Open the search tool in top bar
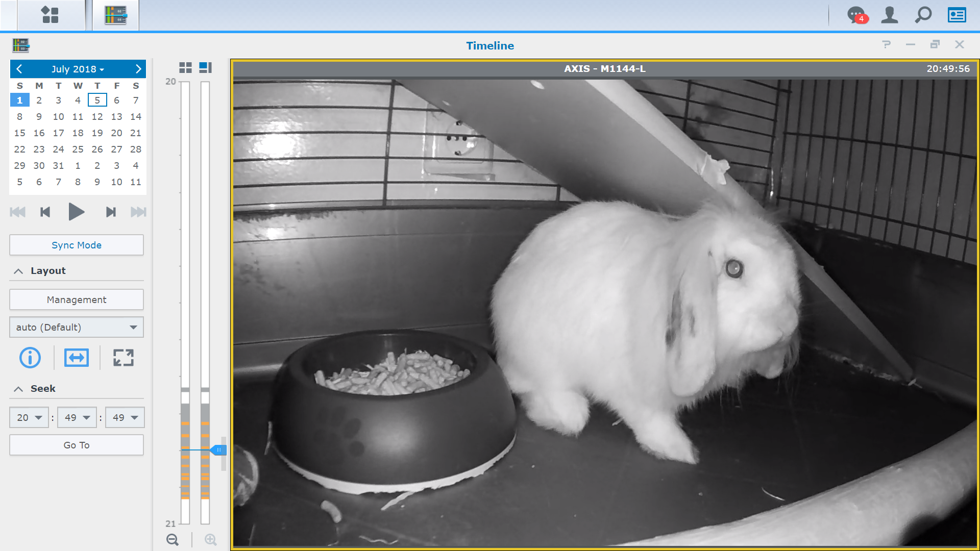Viewport: 980px width, 551px height. click(923, 15)
